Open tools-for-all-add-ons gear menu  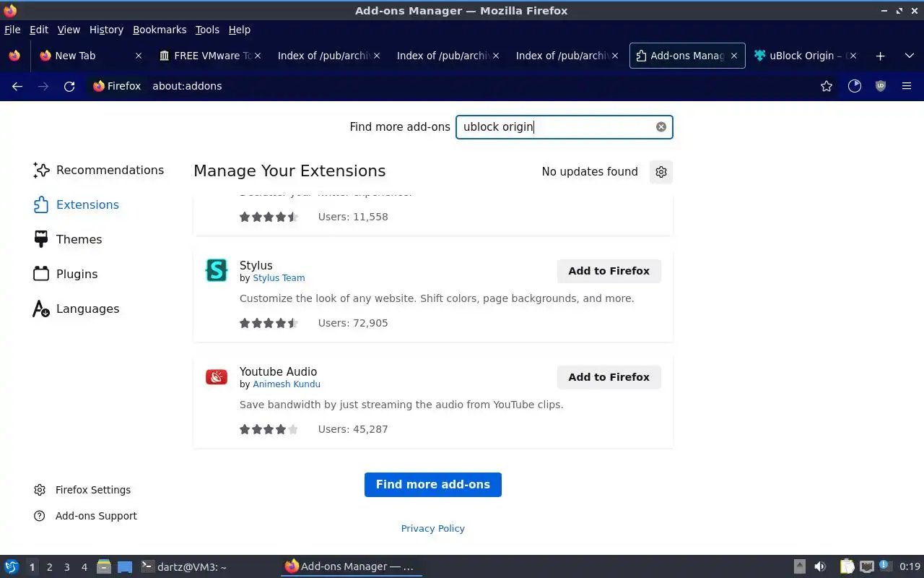661,172
